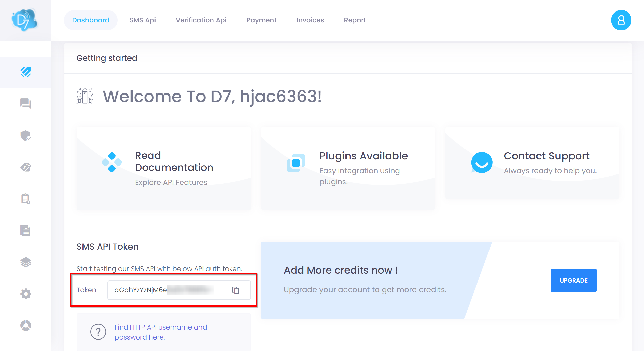
Task: Open the Read Documentation card title
Action: [x=174, y=161]
